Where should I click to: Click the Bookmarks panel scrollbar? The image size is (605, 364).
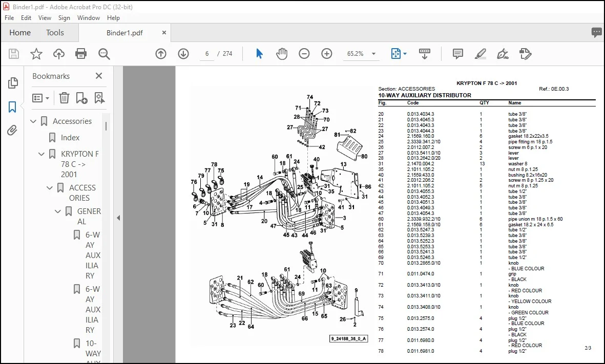pos(106,126)
